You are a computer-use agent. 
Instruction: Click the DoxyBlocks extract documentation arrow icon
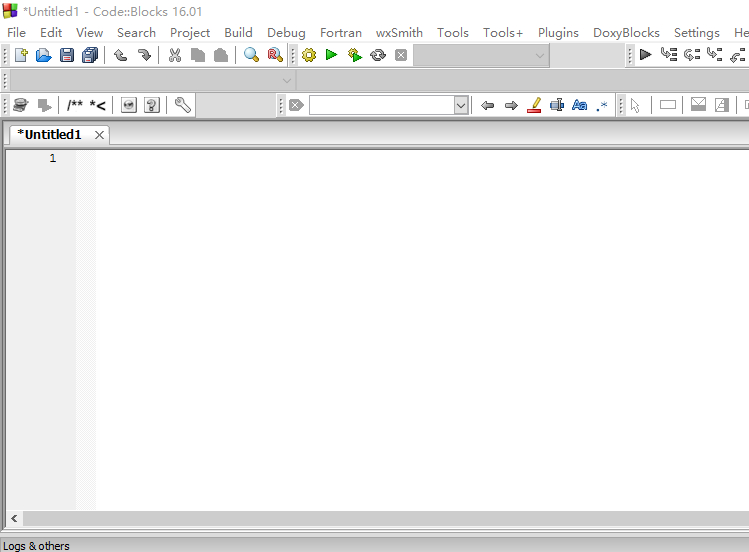point(44,105)
